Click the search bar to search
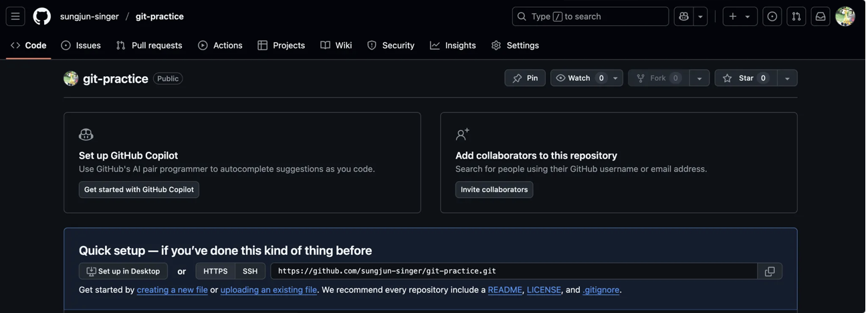 590,16
